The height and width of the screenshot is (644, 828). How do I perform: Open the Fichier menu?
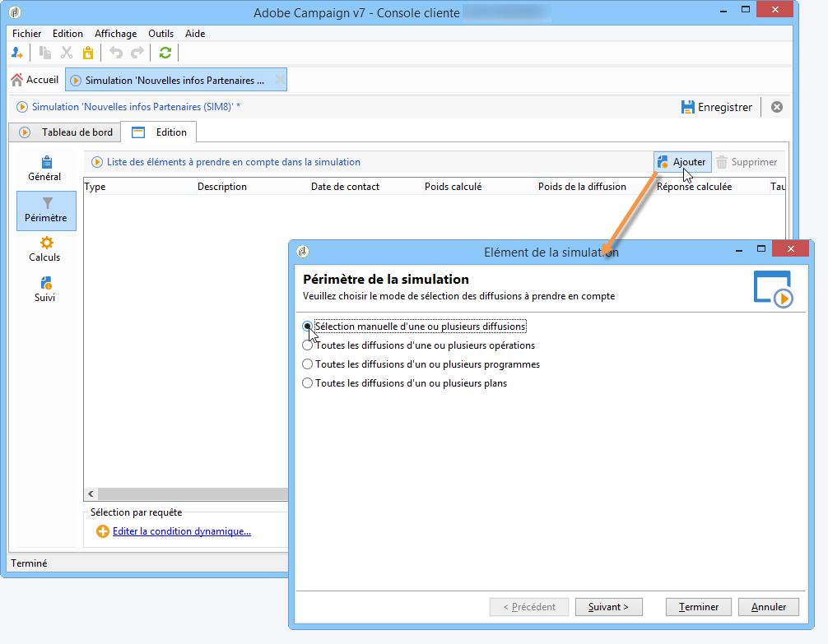click(27, 33)
